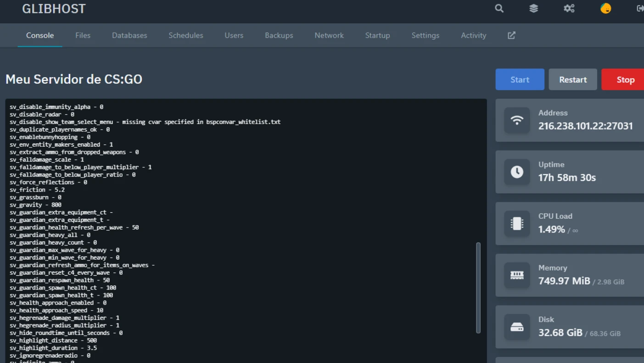Open the servers layers icon in header
The image size is (644, 363).
533,8
